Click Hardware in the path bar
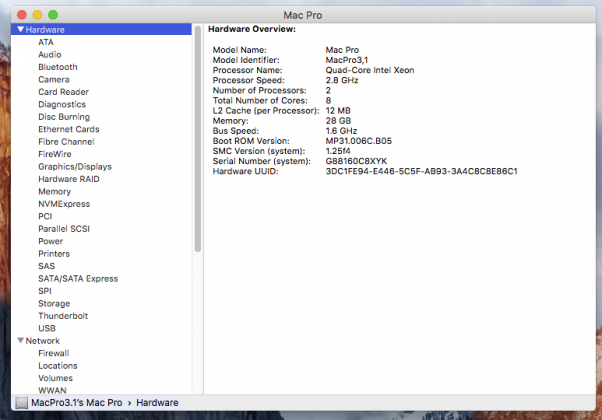Screen dimensions: 602x420 coord(157,402)
